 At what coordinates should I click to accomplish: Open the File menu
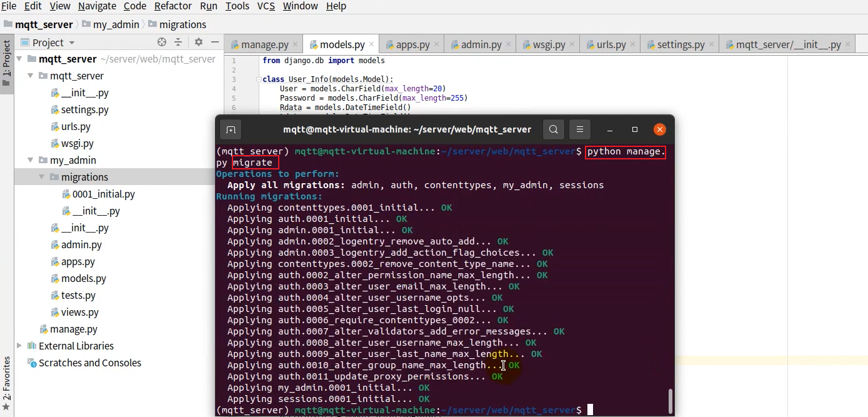9,6
